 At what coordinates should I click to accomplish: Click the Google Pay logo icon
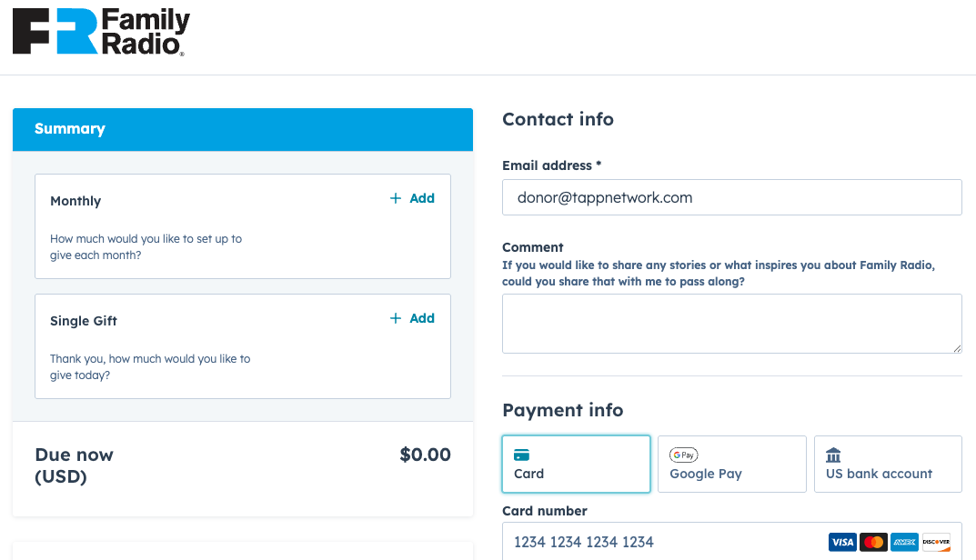[x=683, y=455]
